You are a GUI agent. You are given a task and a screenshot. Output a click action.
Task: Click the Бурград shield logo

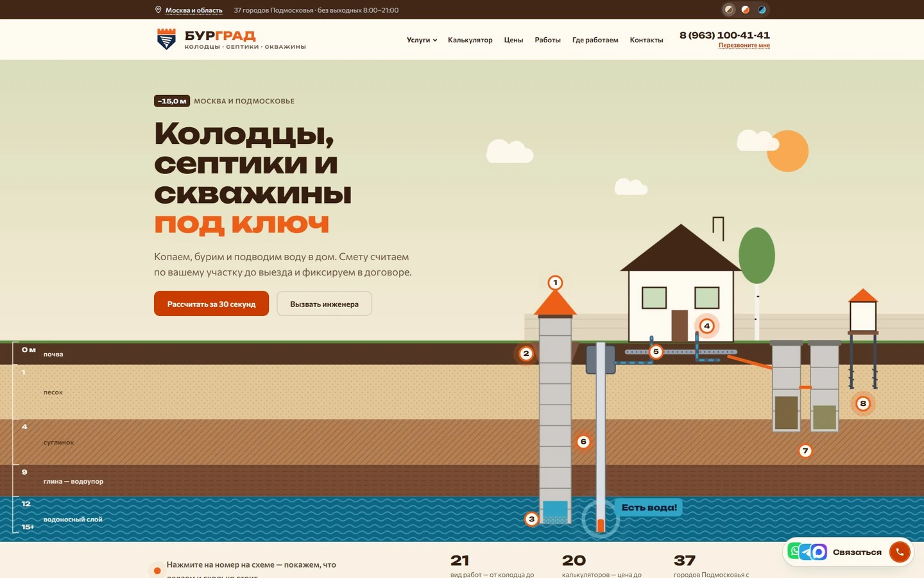pyautogui.click(x=166, y=39)
